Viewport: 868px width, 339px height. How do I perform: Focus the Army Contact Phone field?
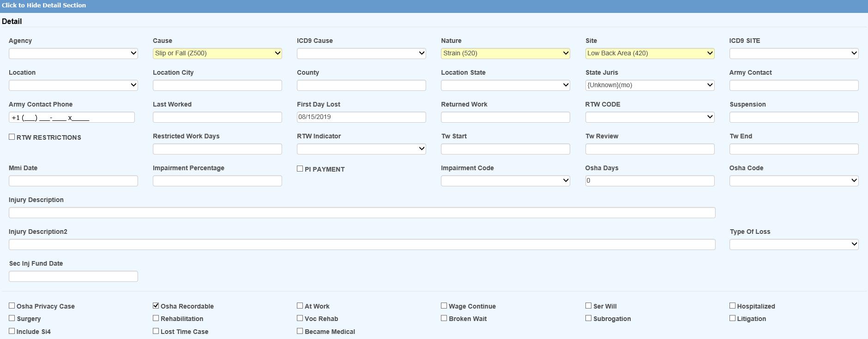72,118
